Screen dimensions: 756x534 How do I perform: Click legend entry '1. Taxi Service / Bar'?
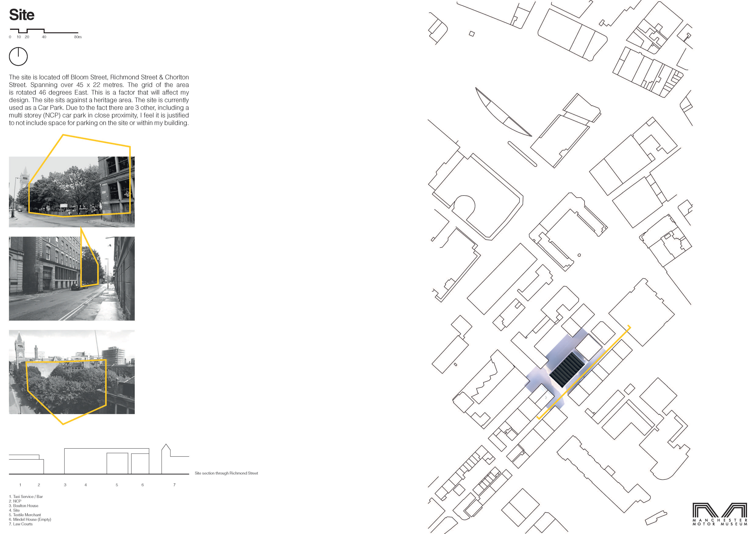pos(26,496)
